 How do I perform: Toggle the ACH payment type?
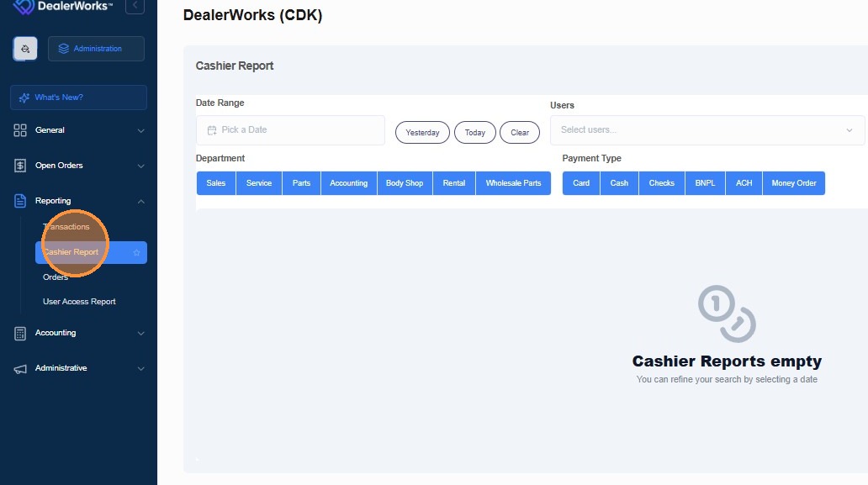tap(744, 183)
